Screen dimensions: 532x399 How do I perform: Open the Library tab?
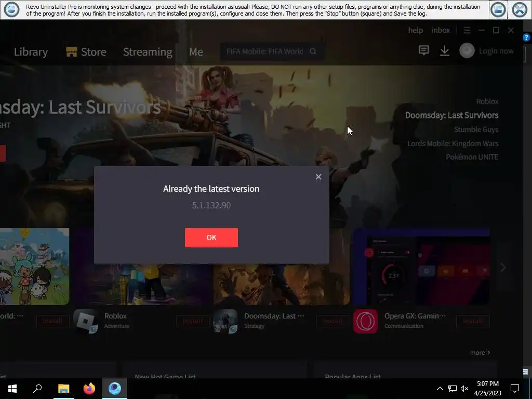click(31, 52)
